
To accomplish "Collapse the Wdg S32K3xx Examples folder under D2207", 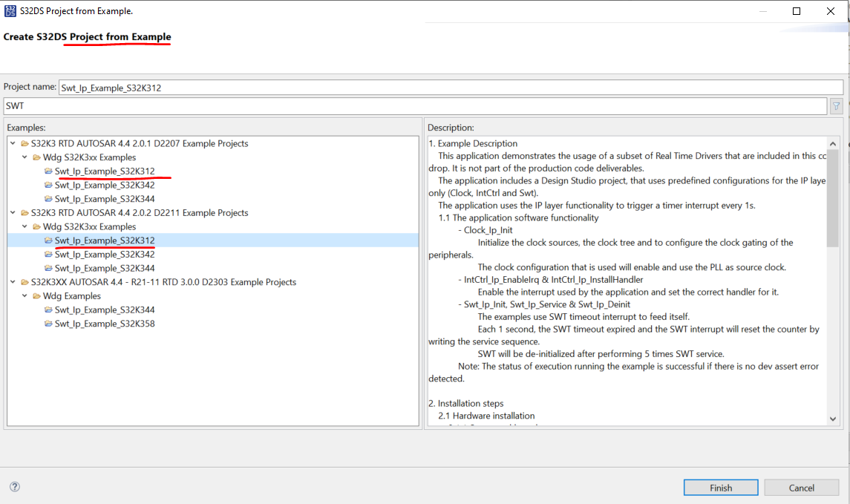I will tap(25, 157).
